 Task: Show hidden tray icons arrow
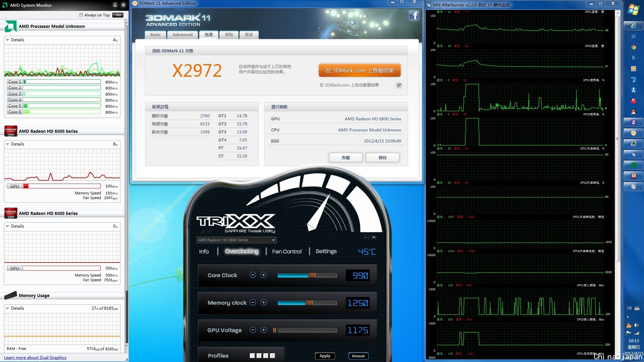tap(628, 317)
